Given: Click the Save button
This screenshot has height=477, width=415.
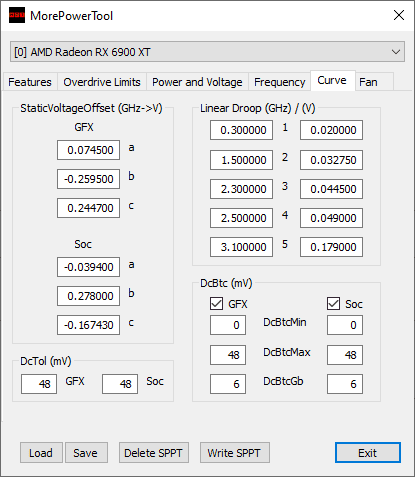Looking at the screenshot, I should pyautogui.click(x=86, y=453).
